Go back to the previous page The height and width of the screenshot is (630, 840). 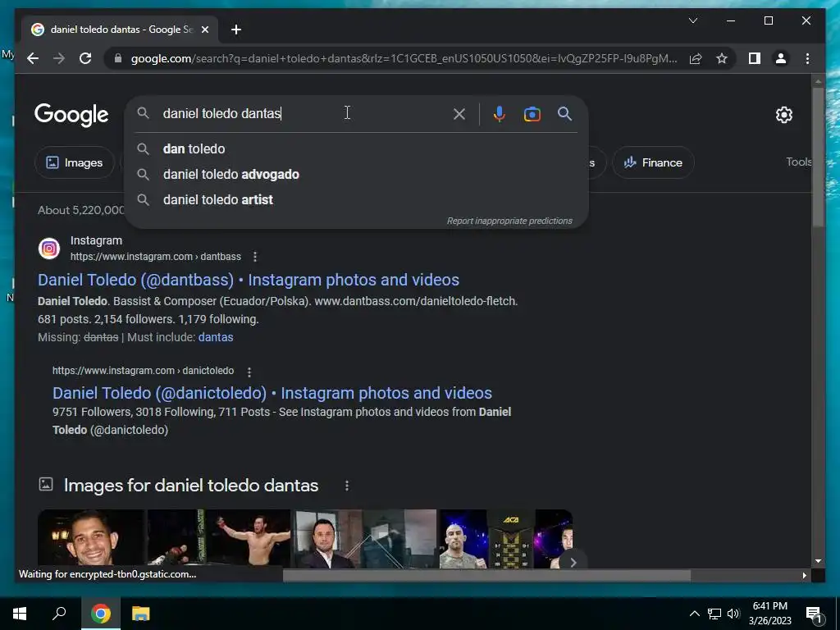point(33,58)
